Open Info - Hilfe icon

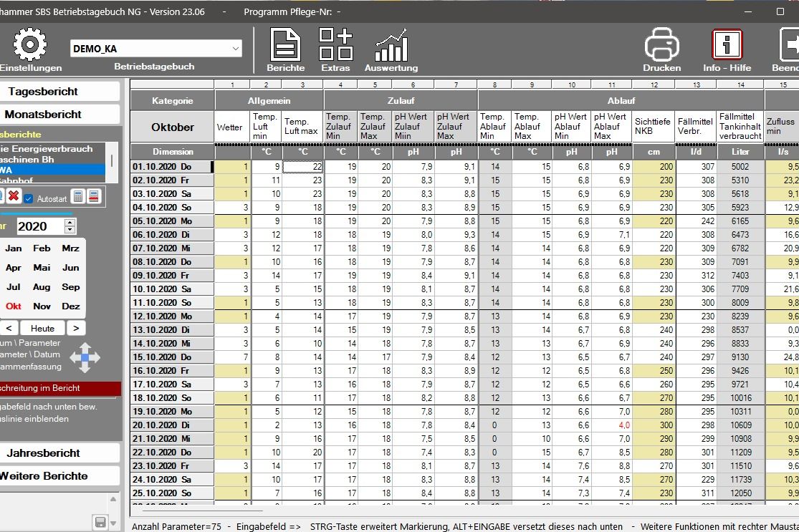(x=727, y=45)
